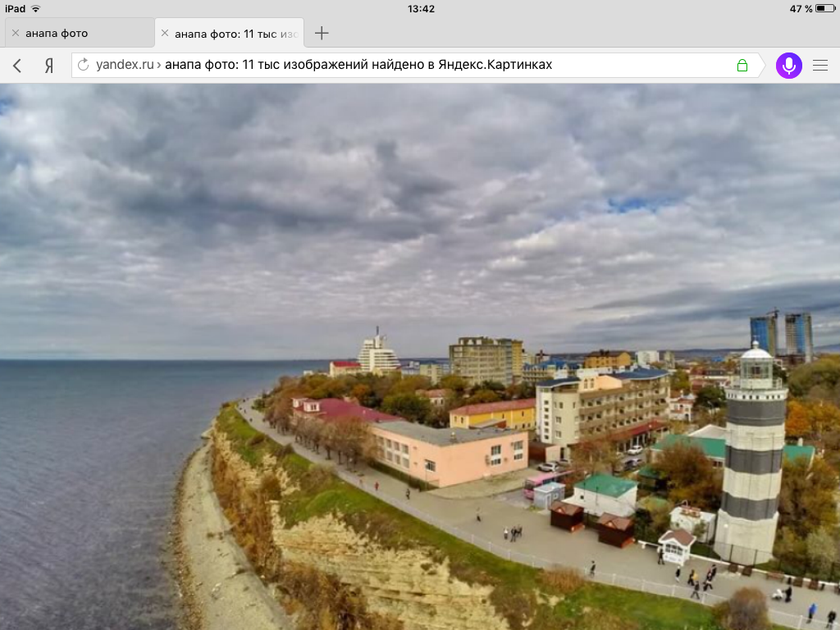Tap the 13:42 clock in status bar

pyautogui.click(x=421, y=8)
